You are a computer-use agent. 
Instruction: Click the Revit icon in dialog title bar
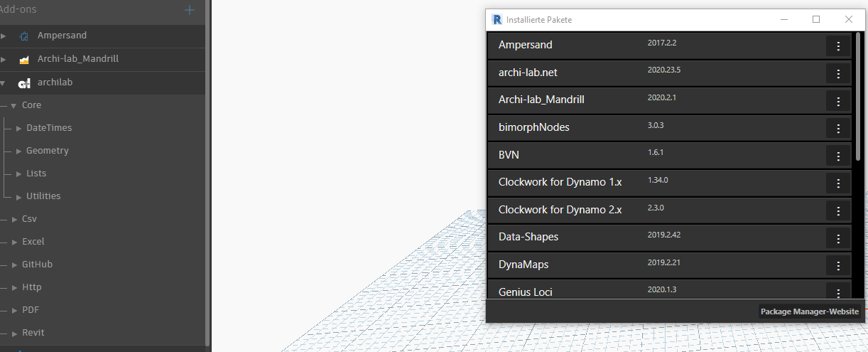497,19
